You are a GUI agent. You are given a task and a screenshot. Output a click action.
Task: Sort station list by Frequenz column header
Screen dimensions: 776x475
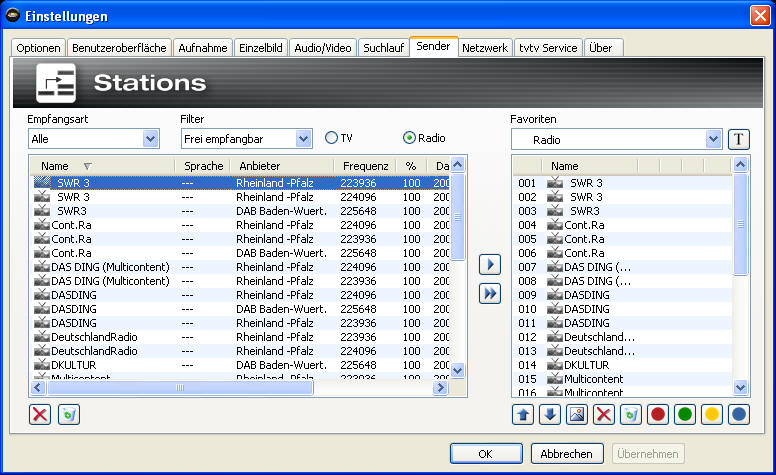(365, 165)
